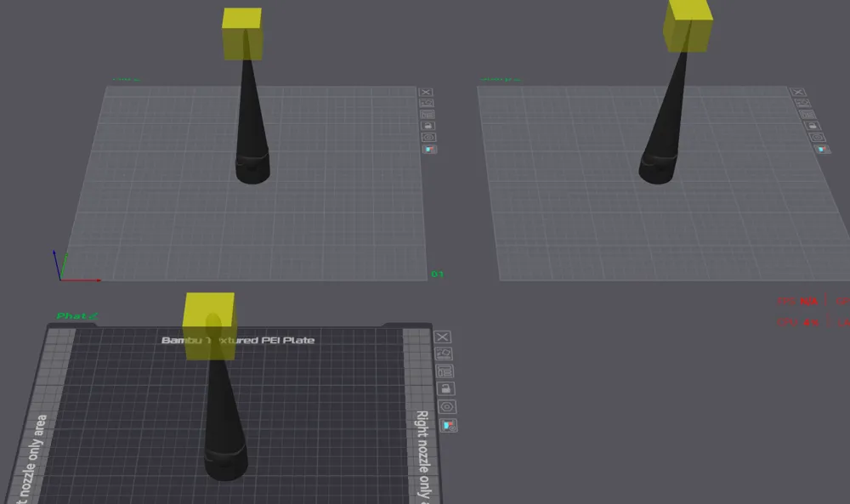
Task: Arrange objects on the Textured PEI plate
Action: [x=445, y=371]
